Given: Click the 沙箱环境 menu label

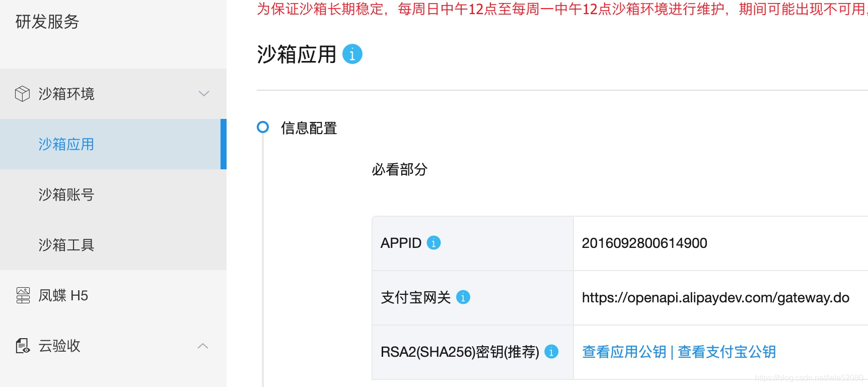Looking at the screenshot, I should (66, 94).
